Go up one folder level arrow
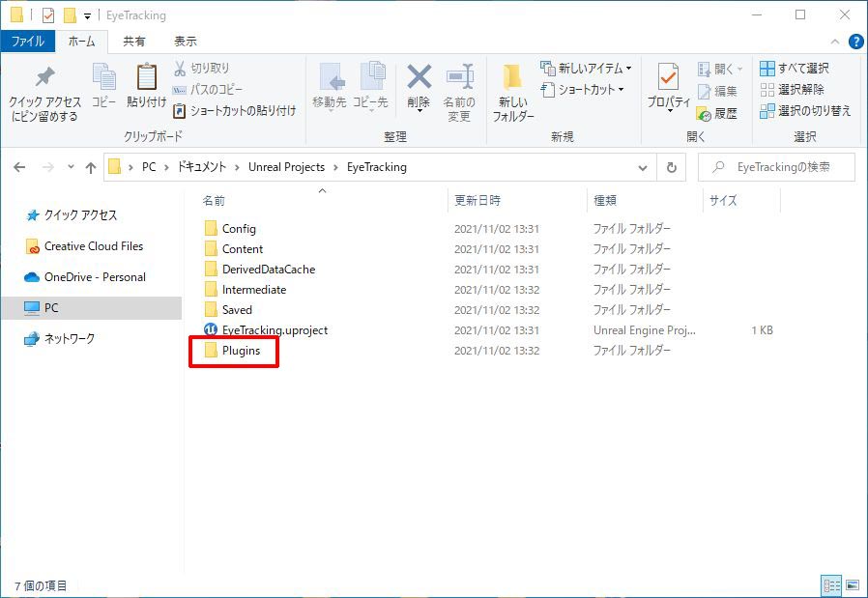Image resolution: width=868 pixels, height=598 pixels. click(91, 167)
